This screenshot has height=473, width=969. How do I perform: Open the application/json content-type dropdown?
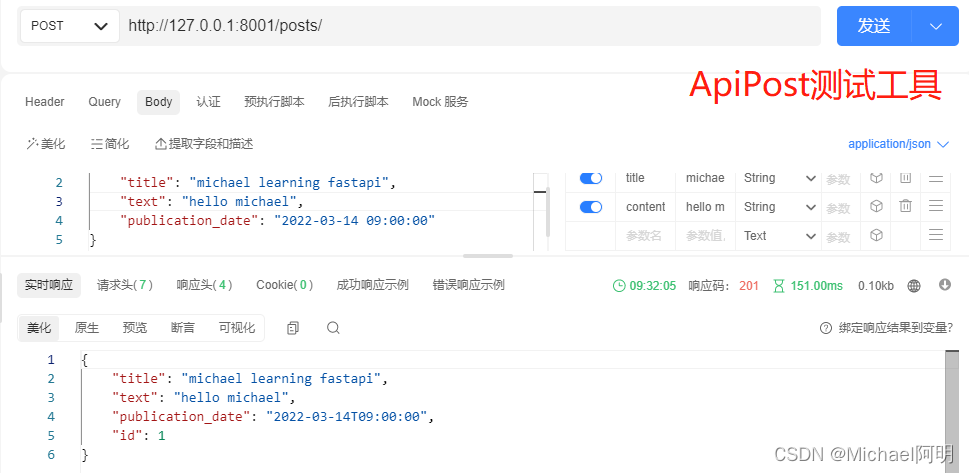[899, 144]
